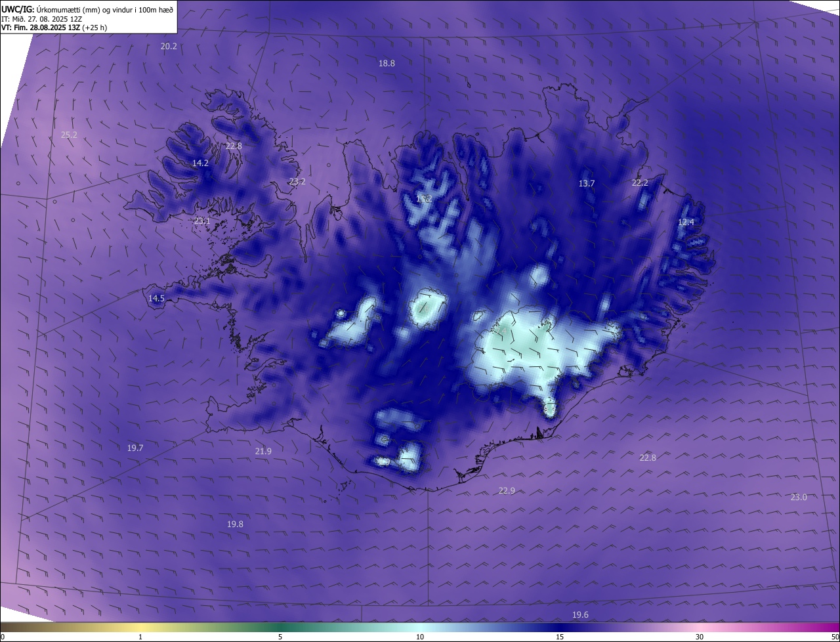Click the 13.7 value label

(x=586, y=184)
